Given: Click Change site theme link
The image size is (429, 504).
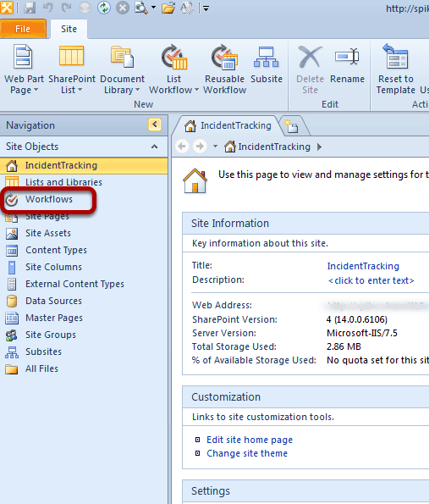Looking at the screenshot, I should [247, 453].
